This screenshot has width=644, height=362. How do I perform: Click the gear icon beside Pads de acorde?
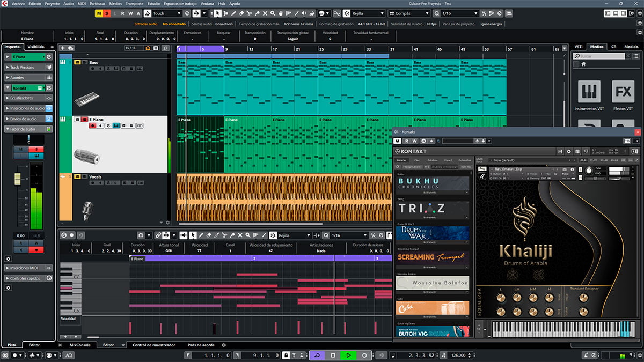[224, 345]
